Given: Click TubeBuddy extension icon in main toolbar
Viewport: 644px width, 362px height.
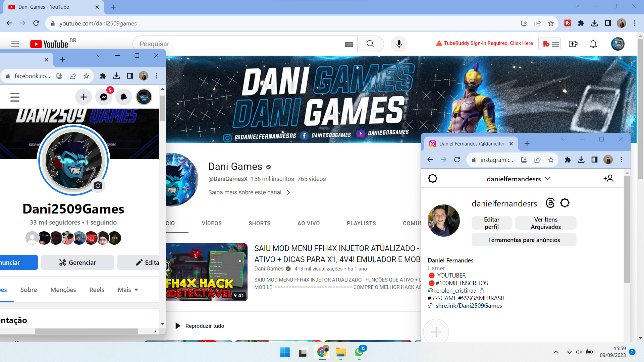Looking at the screenshot, I should (568, 23).
